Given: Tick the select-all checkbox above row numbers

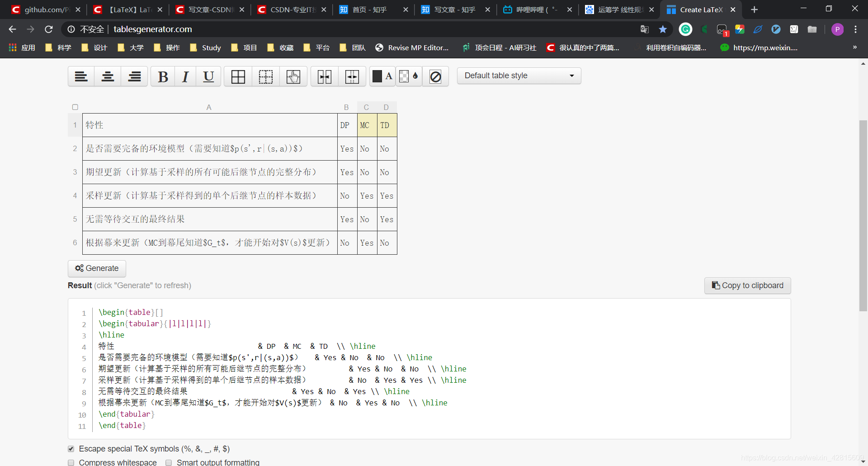Looking at the screenshot, I should 75,107.
